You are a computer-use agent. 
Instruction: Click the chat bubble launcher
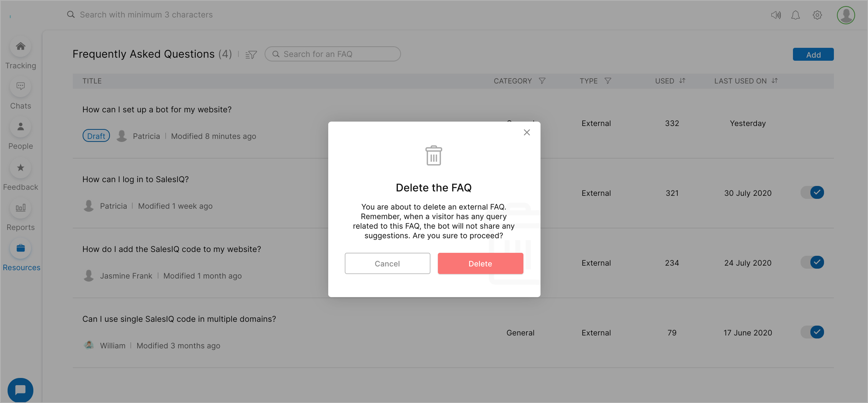[20, 390]
